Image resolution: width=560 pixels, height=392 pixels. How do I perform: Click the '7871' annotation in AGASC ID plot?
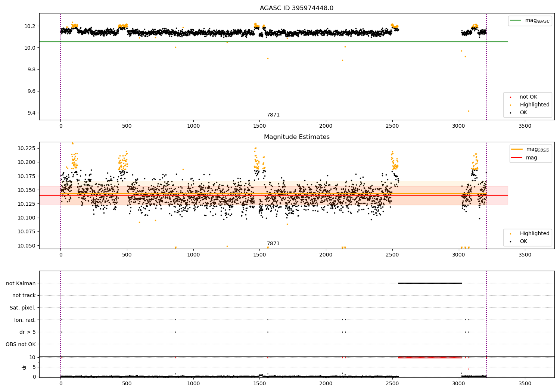click(273, 115)
